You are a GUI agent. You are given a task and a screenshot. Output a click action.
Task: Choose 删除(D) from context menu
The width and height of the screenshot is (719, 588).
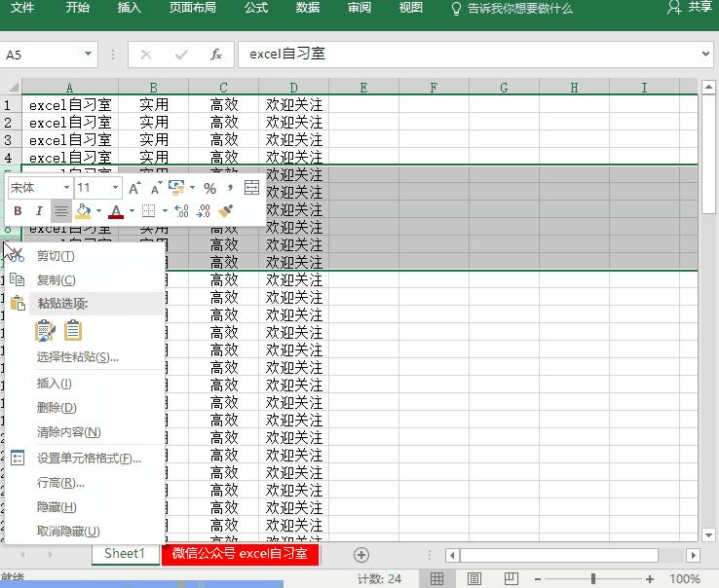click(85, 407)
